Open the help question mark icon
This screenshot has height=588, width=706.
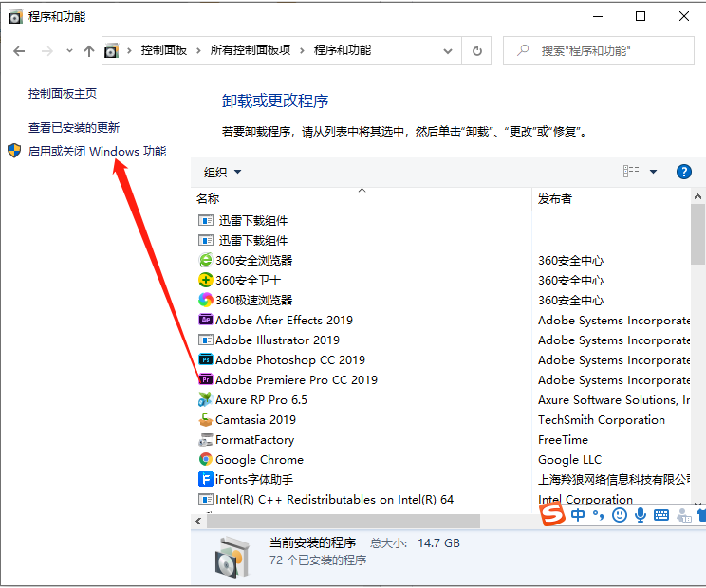coord(683,172)
